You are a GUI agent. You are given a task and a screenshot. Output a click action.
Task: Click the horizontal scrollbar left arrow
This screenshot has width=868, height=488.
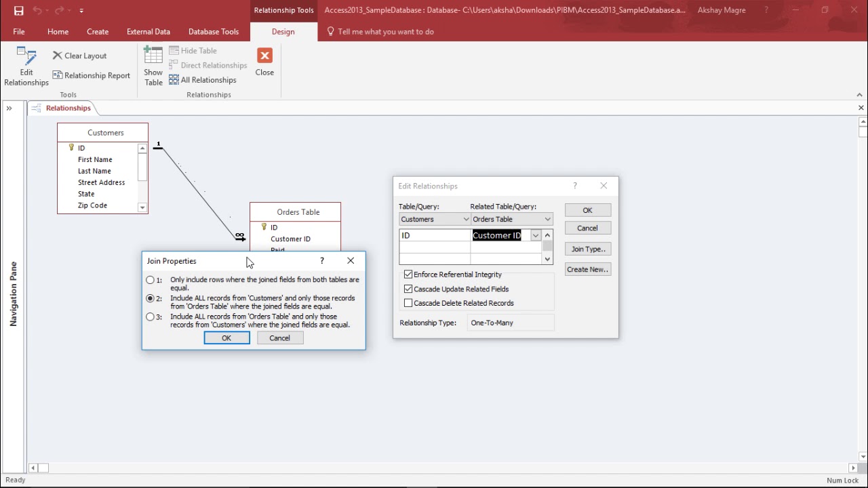click(x=33, y=468)
